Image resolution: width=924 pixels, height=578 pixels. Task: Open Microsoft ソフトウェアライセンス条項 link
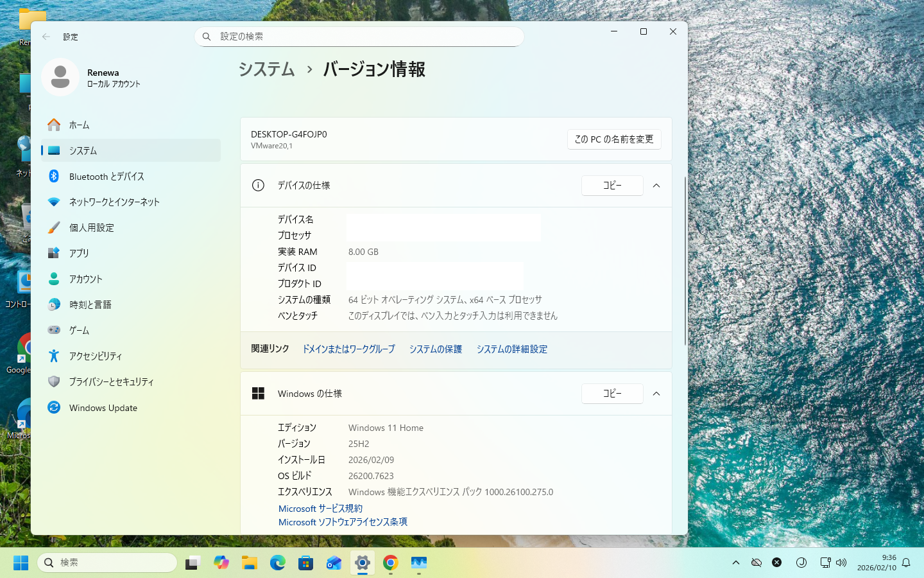click(x=343, y=522)
